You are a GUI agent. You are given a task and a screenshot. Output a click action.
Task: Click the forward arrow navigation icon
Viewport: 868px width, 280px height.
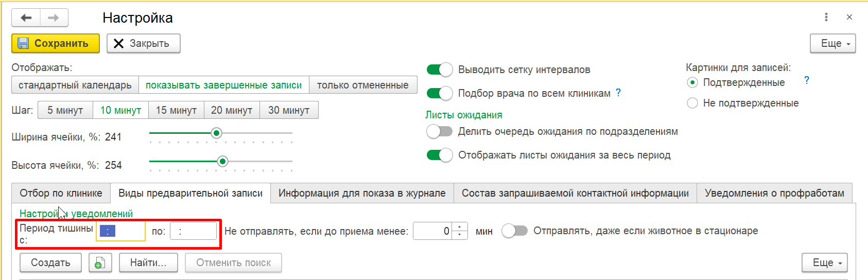pyautogui.click(x=54, y=18)
